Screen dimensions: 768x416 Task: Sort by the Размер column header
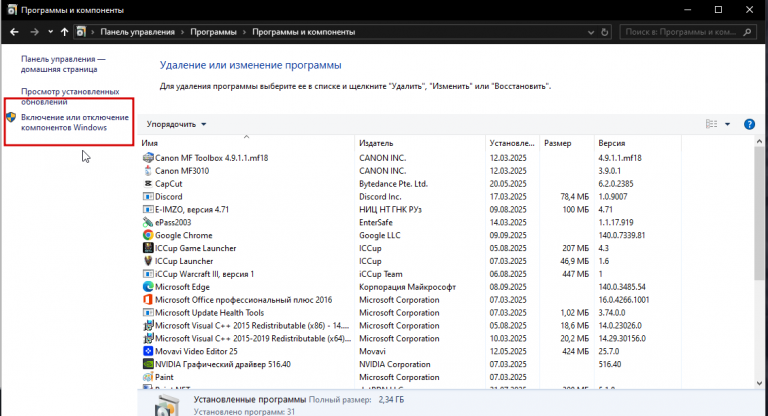[x=567, y=143]
